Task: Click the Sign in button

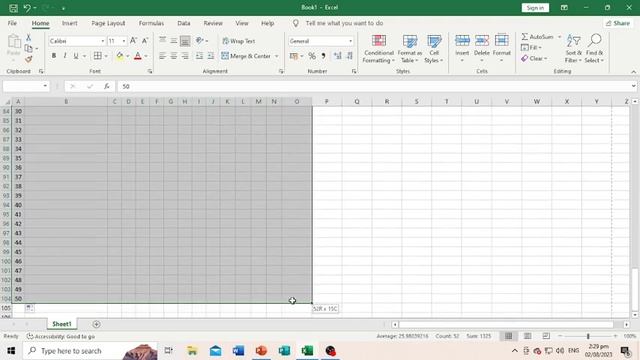Action: coord(535,8)
